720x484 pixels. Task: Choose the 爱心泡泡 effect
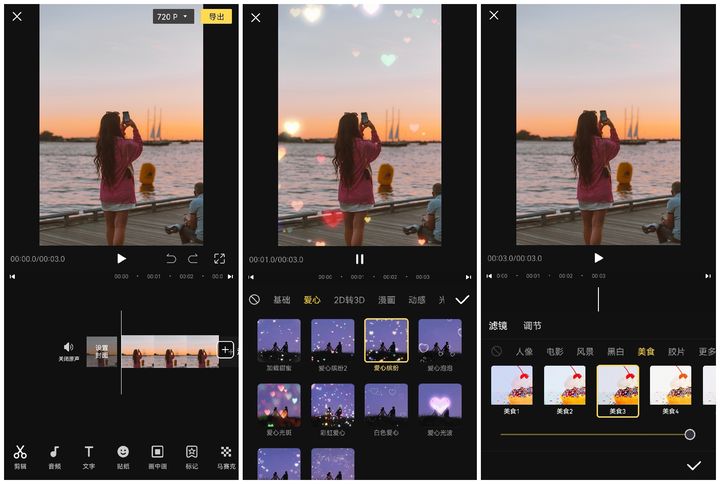click(440, 345)
